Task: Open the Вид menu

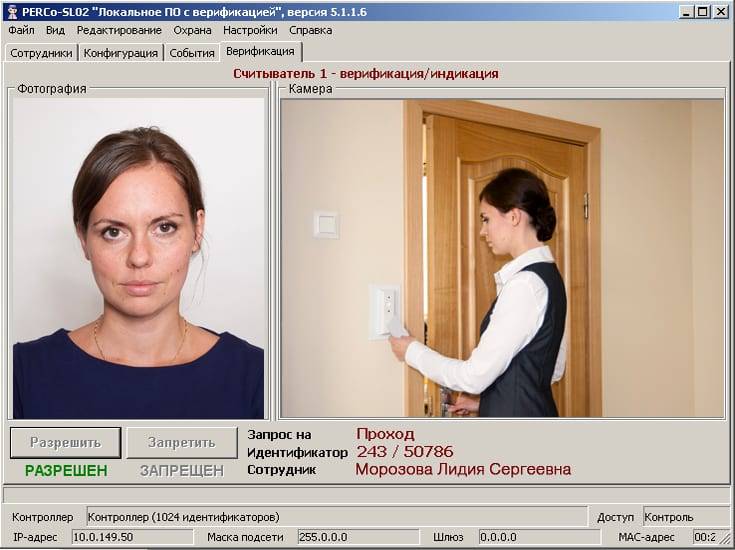Action: [x=55, y=30]
